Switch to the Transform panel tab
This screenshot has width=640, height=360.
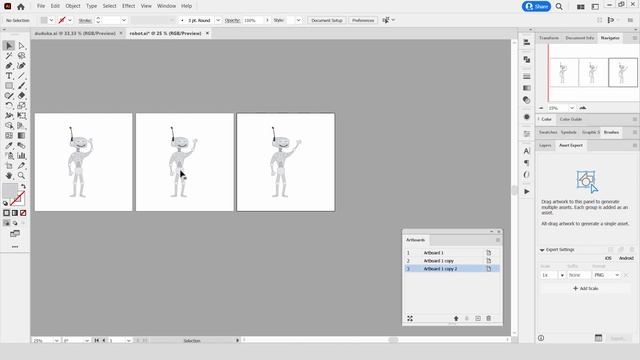(549, 38)
